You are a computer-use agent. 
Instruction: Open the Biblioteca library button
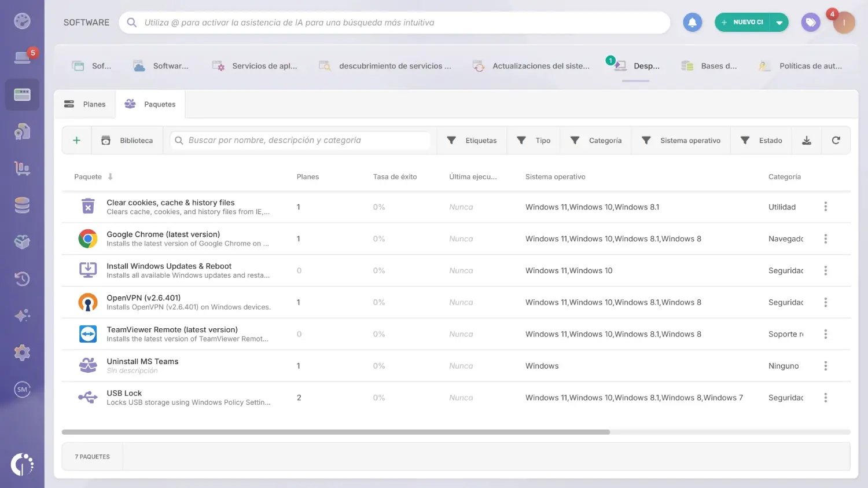click(127, 140)
